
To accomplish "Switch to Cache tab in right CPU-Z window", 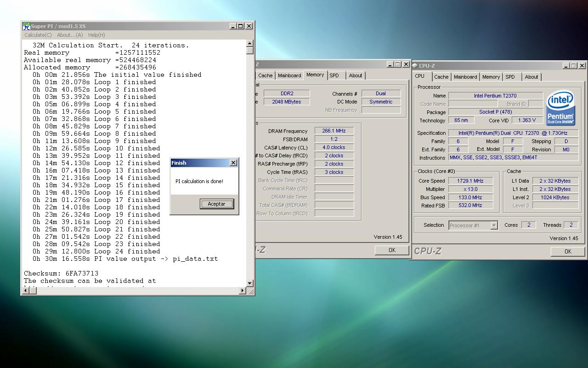I will [x=441, y=77].
